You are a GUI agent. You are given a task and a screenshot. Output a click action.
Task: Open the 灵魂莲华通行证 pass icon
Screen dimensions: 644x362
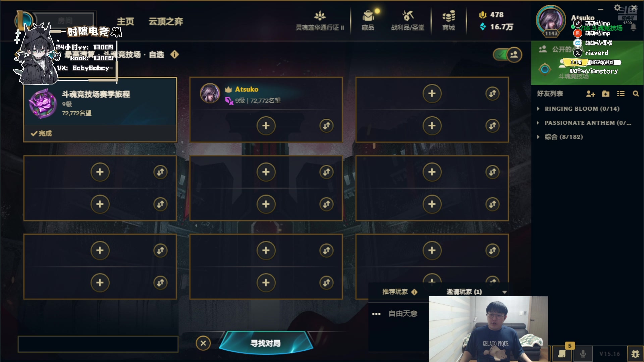point(320,20)
